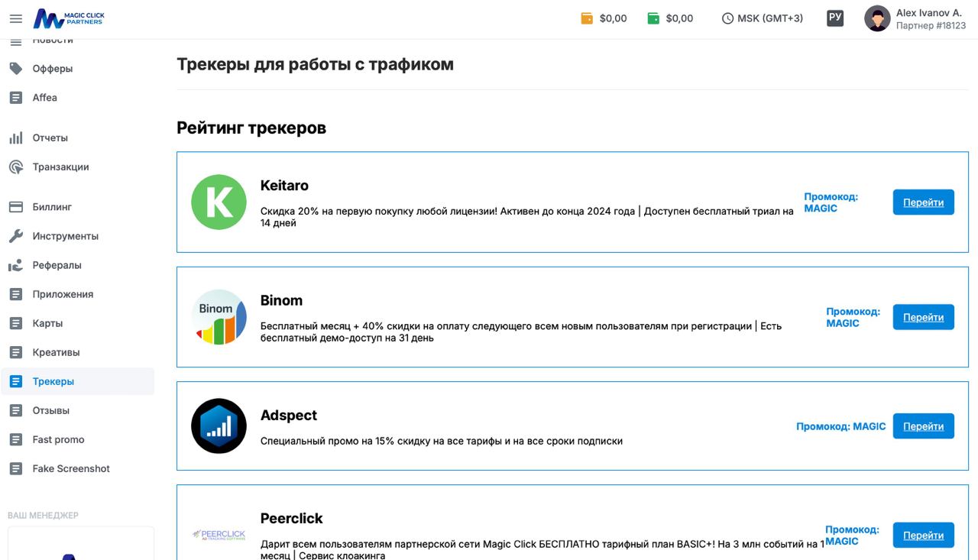978x560 pixels.
Task: Click the Трекеры sidebar icon
Action: pos(15,381)
